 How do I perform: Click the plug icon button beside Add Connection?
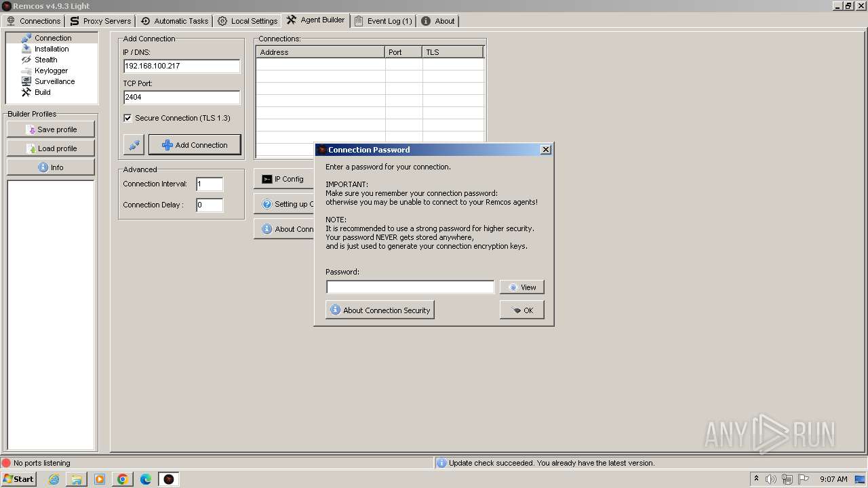[x=134, y=145]
